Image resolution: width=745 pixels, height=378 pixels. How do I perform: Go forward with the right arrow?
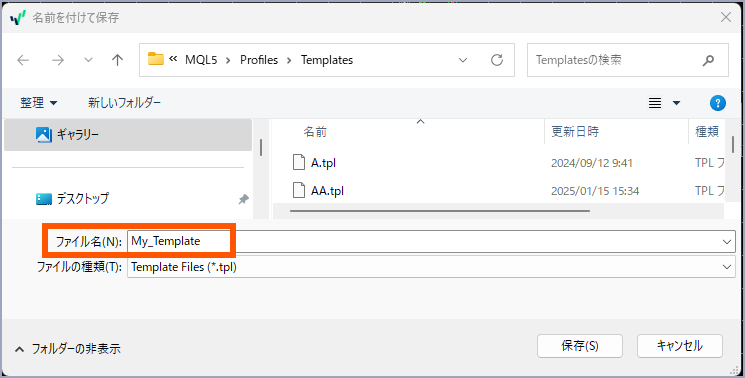(x=58, y=60)
